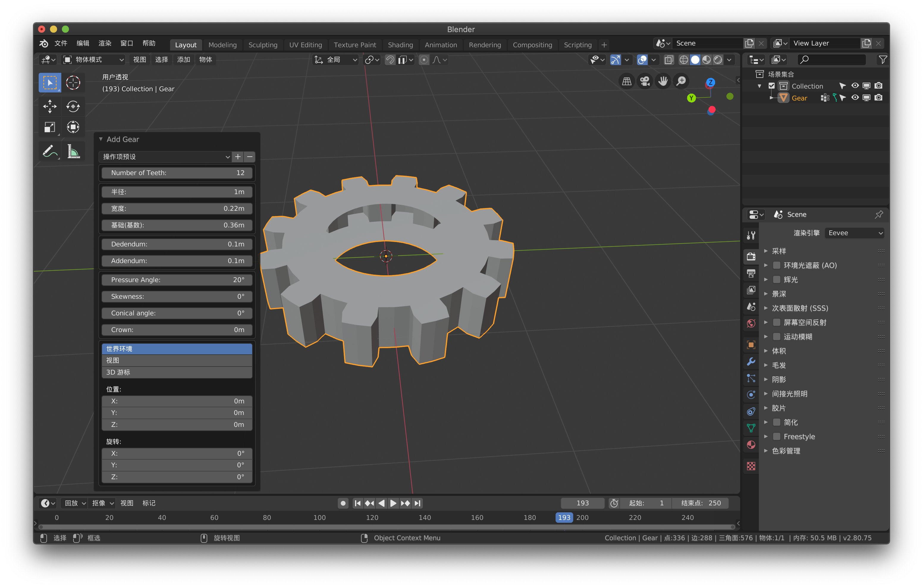Expand the Gear object in outliner
This screenshot has height=588, width=923.
point(771,98)
